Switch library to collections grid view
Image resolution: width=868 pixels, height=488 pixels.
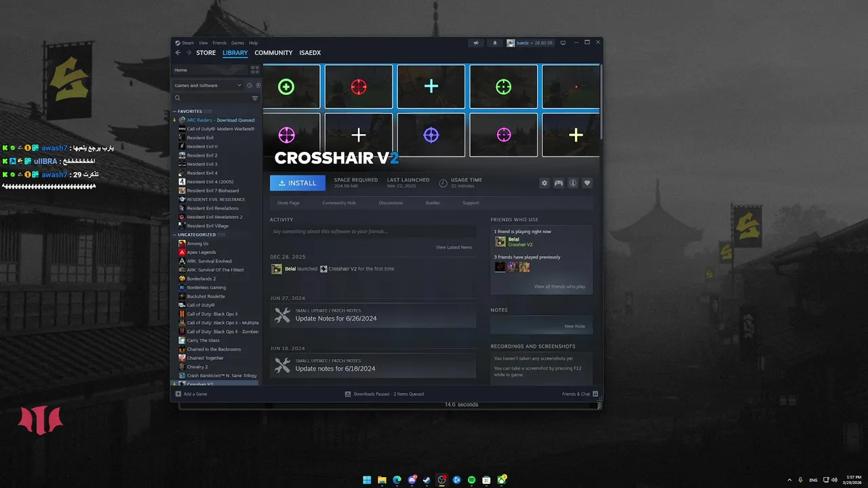click(x=255, y=70)
